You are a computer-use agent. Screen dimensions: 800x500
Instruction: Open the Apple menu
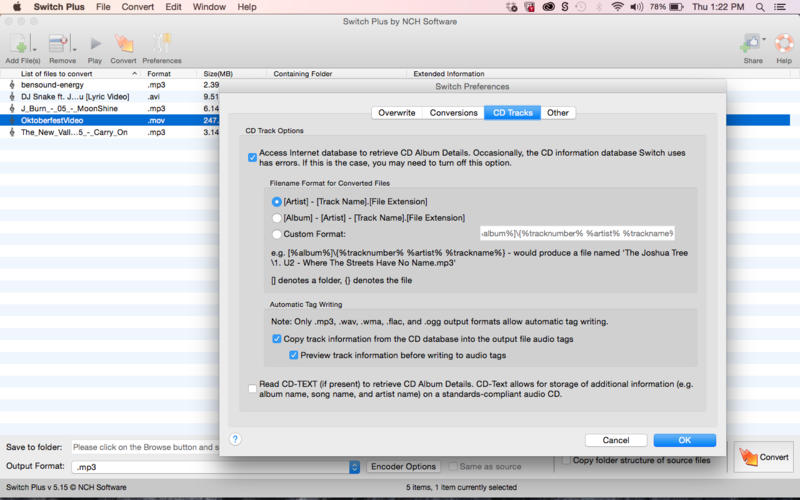pyautogui.click(x=17, y=7)
